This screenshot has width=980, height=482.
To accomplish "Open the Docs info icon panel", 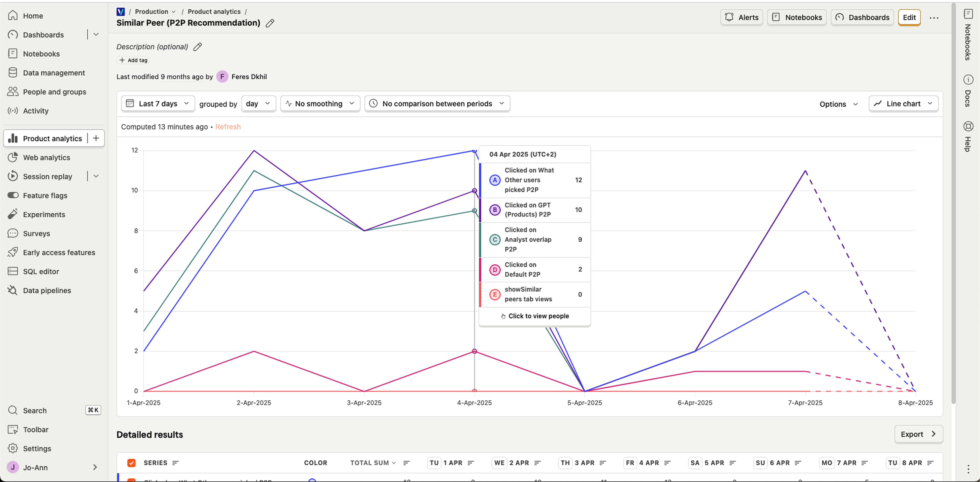I will point(968,80).
